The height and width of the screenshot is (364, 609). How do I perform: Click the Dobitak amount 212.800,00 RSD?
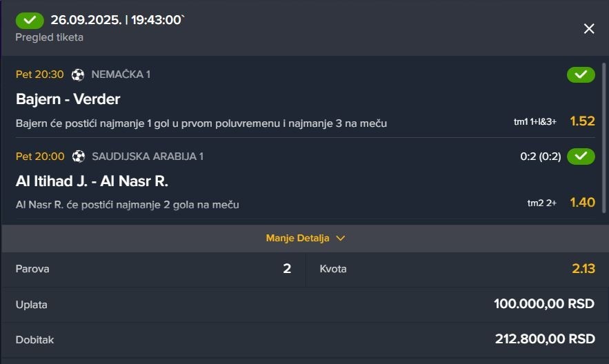coord(545,339)
